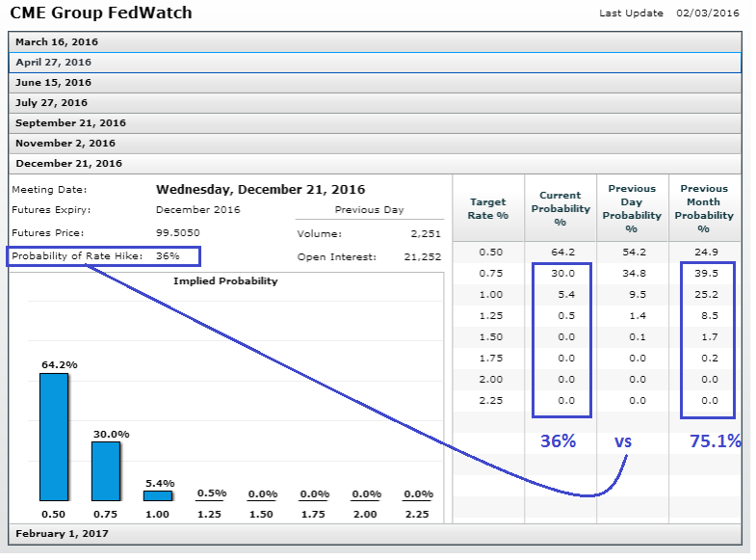Click the small blue bar for 1.00 rate
Image resolution: width=756 pixels, height=560 pixels.
(x=158, y=495)
